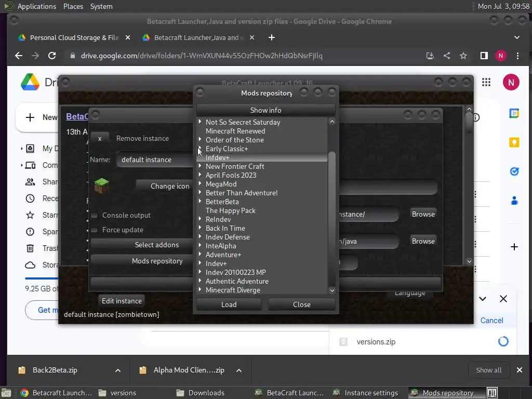
Task: Open Google account avatar in Drive
Action: click(511, 82)
